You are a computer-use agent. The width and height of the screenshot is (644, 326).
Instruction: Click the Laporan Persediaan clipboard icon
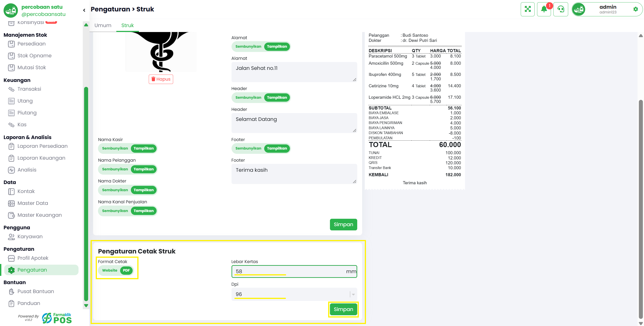[11, 146]
